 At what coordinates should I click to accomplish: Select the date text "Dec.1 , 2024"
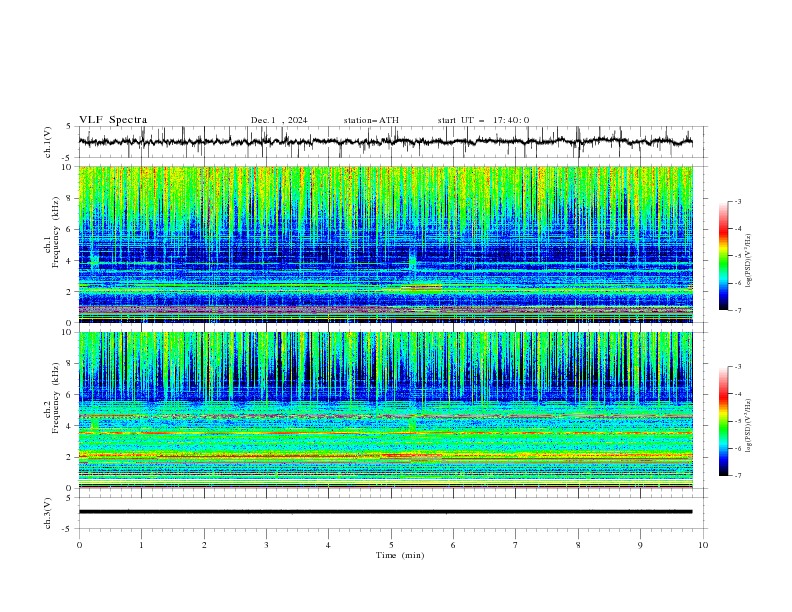pyautogui.click(x=279, y=120)
